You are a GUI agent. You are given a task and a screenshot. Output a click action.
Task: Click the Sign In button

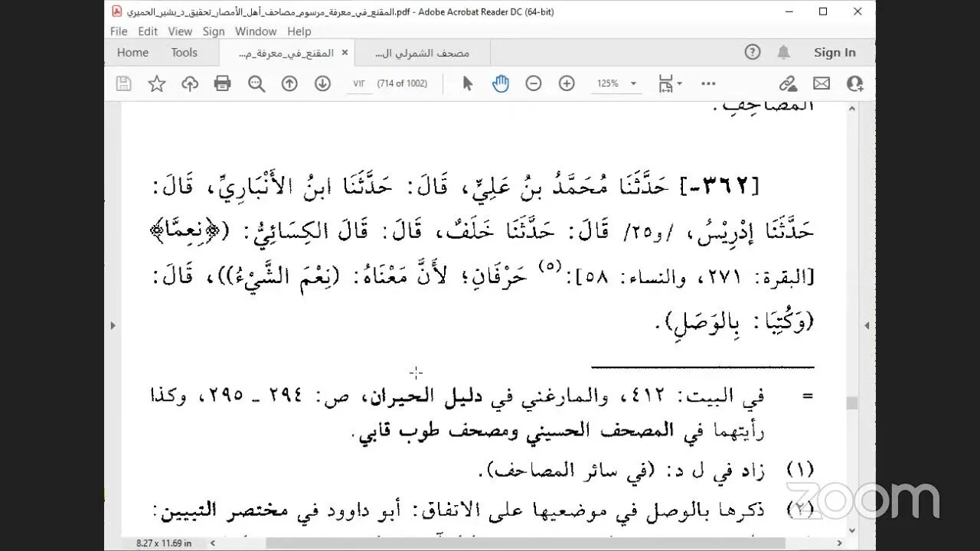pyautogui.click(x=835, y=52)
